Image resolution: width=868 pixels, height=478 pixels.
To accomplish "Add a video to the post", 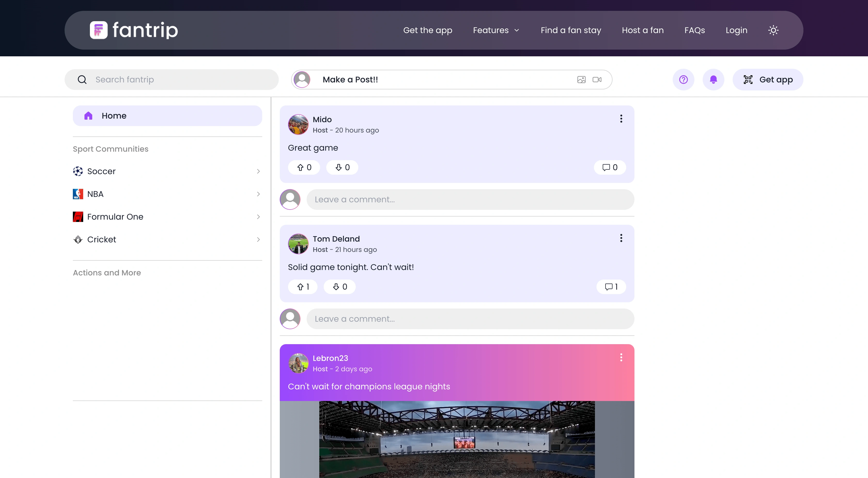I will click(x=597, y=80).
